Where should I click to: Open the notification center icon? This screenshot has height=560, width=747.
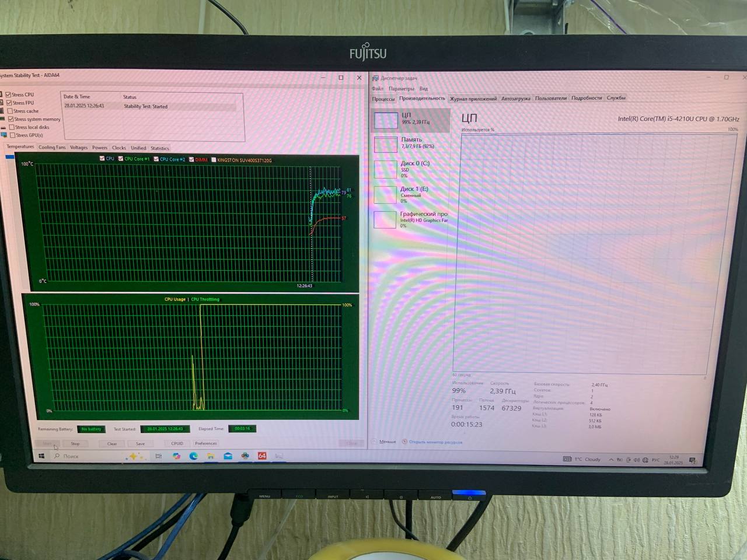pyautogui.click(x=693, y=461)
